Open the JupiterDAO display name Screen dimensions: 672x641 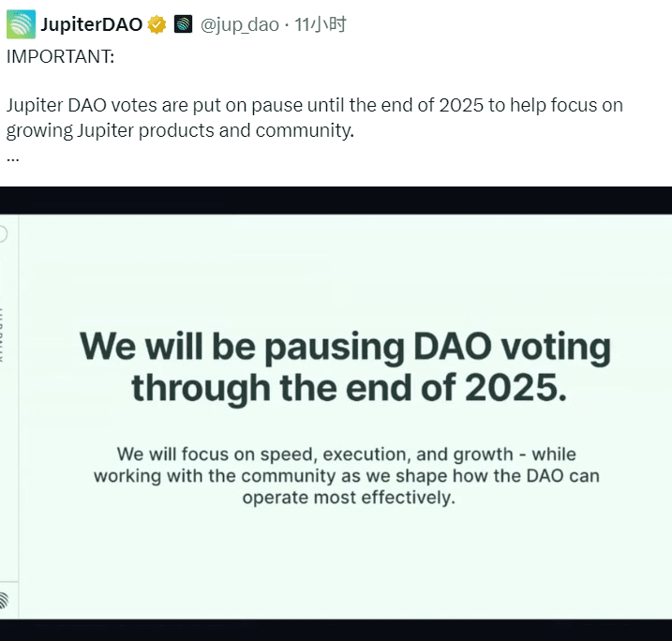coord(91,24)
